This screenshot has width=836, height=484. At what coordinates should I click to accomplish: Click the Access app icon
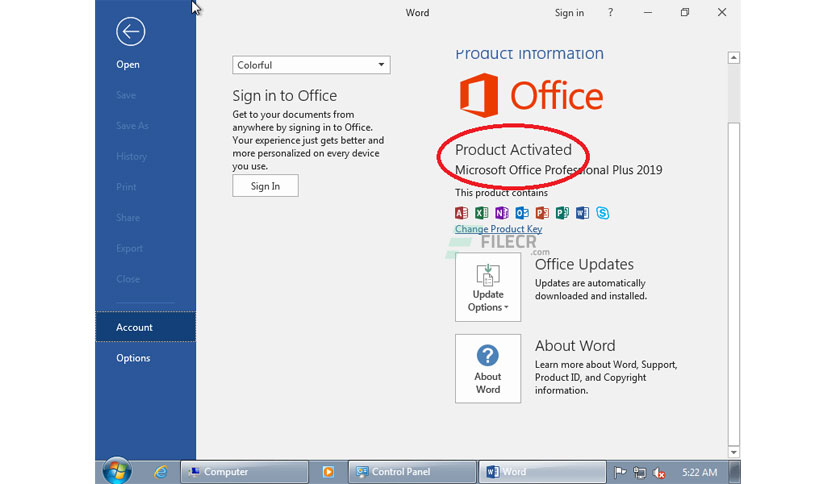[x=461, y=213]
